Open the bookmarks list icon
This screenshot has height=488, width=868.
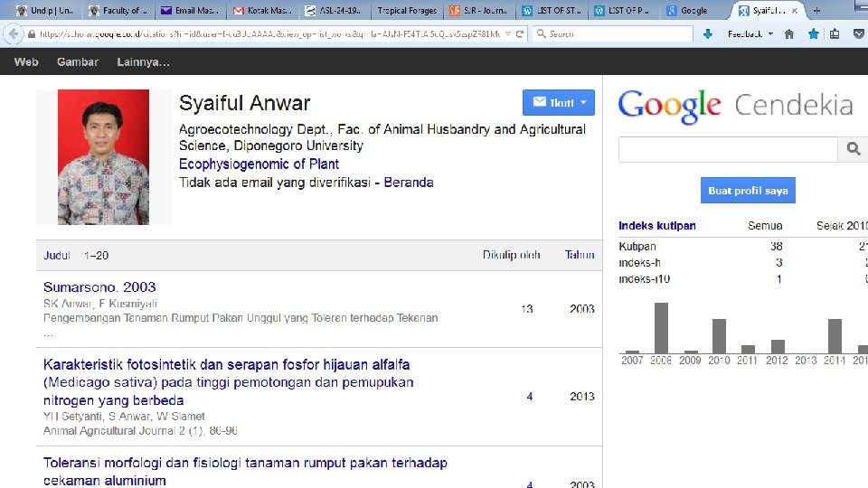coord(835,34)
